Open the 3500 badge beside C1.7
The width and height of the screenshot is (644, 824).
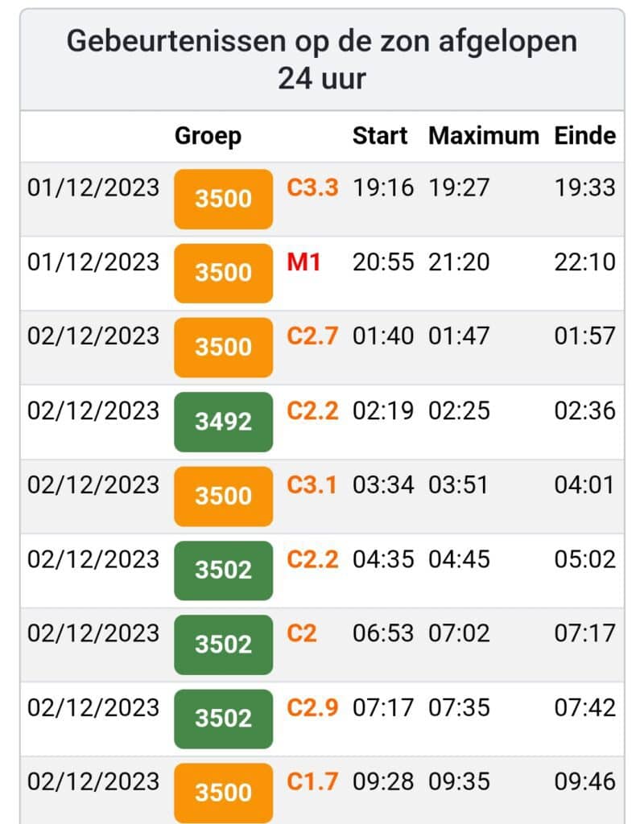(x=223, y=792)
